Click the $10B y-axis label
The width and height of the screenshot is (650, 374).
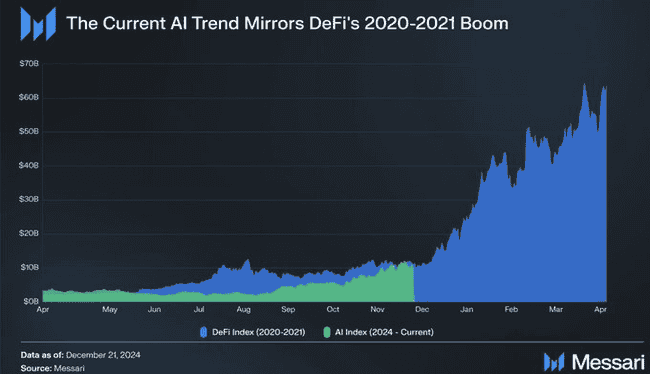click(30, 267)
